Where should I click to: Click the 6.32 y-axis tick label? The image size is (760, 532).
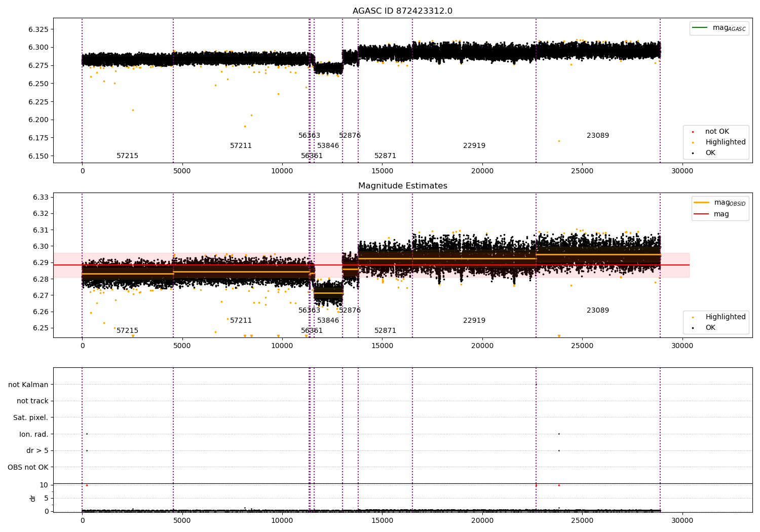coord(41,214)
